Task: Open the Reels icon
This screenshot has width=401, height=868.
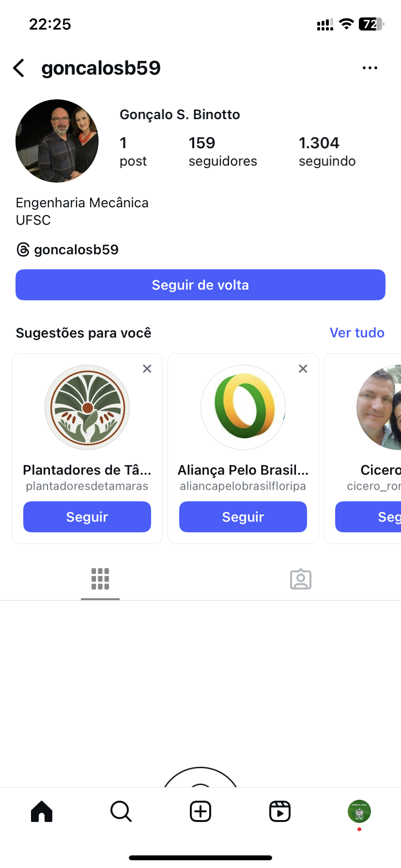Action: pos(280,811)
